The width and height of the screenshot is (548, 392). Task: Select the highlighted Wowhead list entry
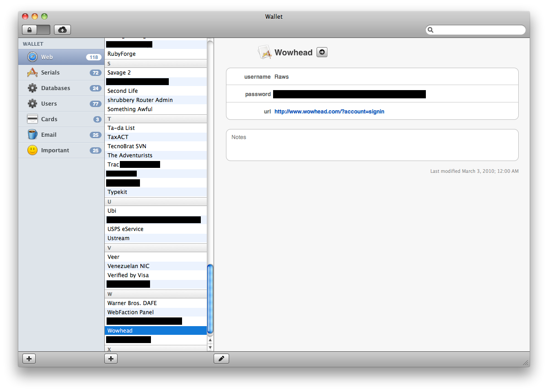click(x=156, y=331)
